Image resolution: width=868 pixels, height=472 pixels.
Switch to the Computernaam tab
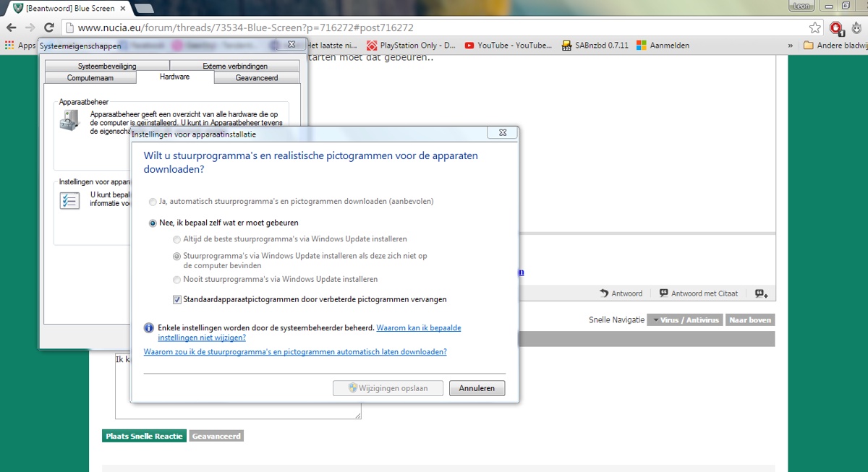tap(90, 77)
